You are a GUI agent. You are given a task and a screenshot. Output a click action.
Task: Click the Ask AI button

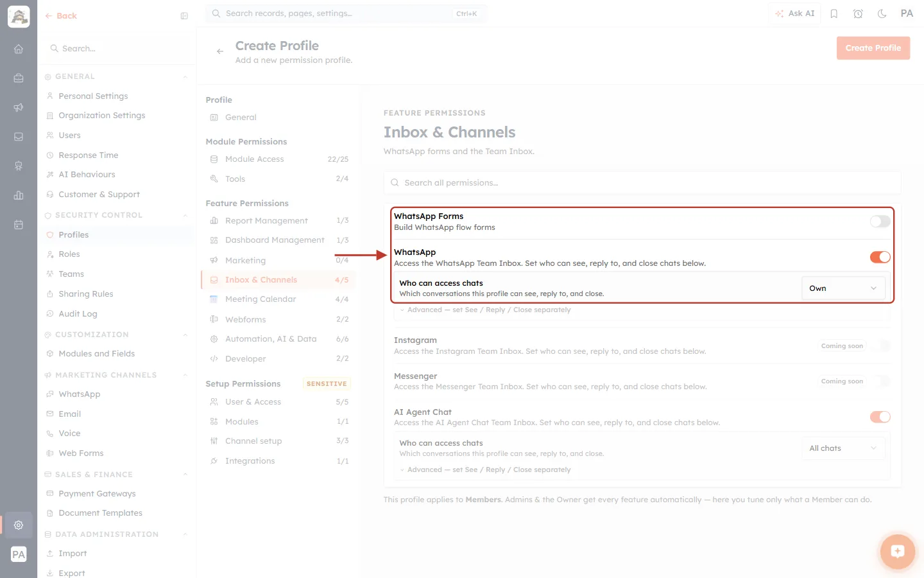(794, 13)
